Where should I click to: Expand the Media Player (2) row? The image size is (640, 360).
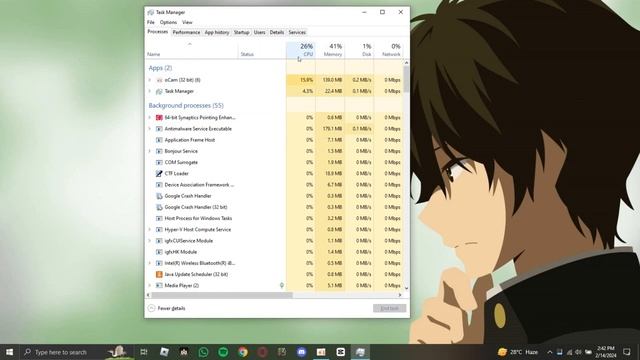click(150, 285)
